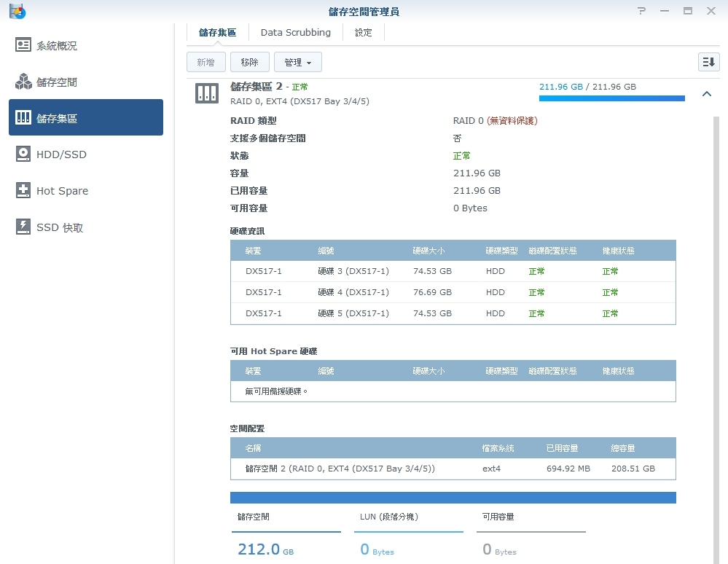This screenshot has width=728, height=564.
Task: Click the 76.69 GB disk size cell
Action: (x=432, y=292)
